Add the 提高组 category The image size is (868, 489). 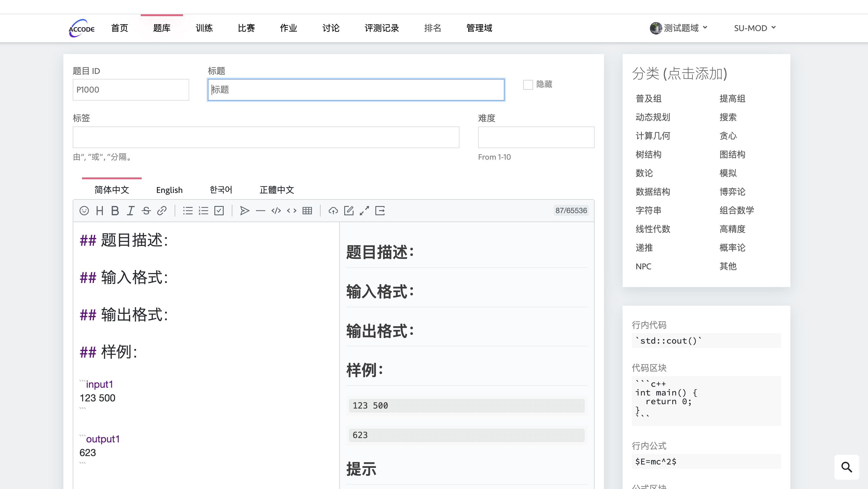[x=732, y=98]
